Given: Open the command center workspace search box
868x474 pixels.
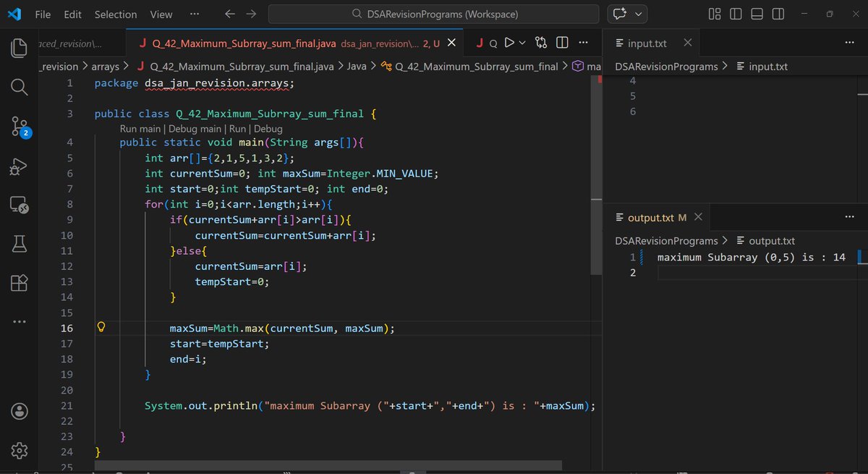Looking at the screenshot, I should coord(433,14).
